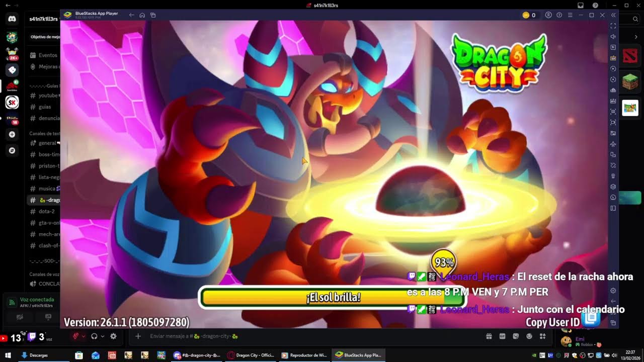Image resolution: width=644 pixels, height=362 pixels.
Task: Toggle Discord microphone mute
Action: pos(76,336)
